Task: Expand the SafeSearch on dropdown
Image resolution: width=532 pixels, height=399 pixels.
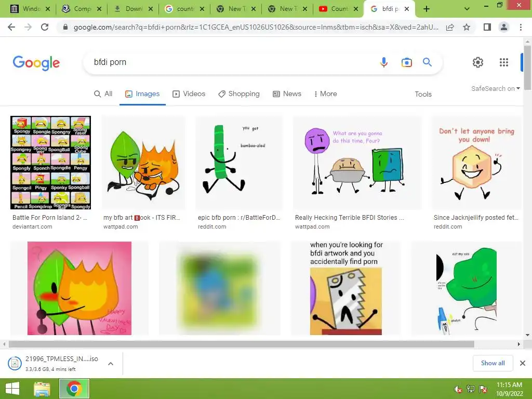Action: tap(495, 88)
